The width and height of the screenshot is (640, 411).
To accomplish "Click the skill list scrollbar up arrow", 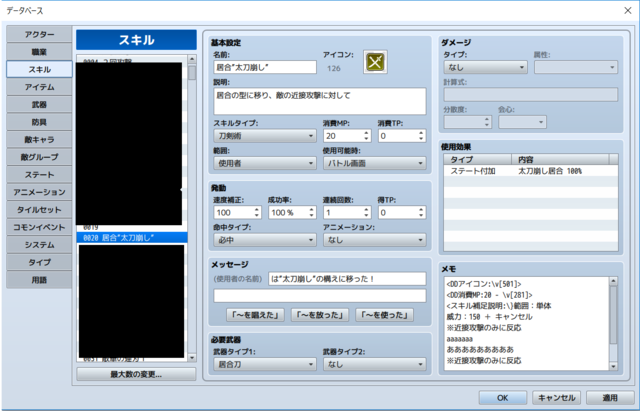I will 192,59.
